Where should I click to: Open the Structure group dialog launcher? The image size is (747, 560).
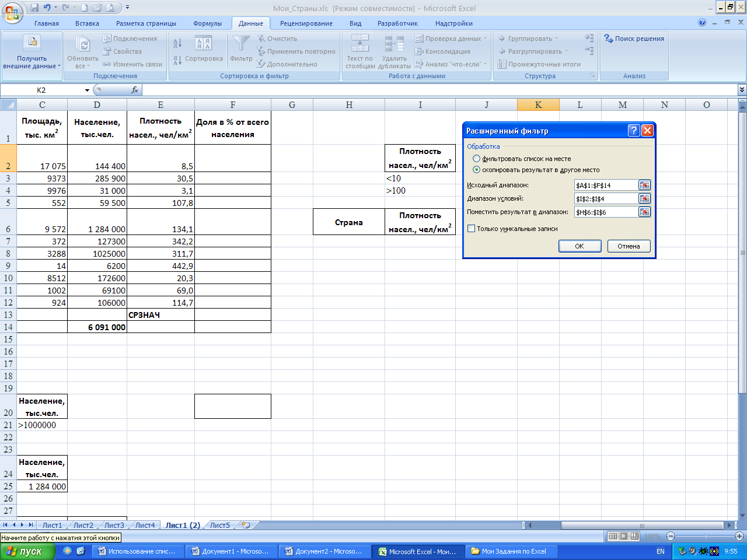click(593, 76)
